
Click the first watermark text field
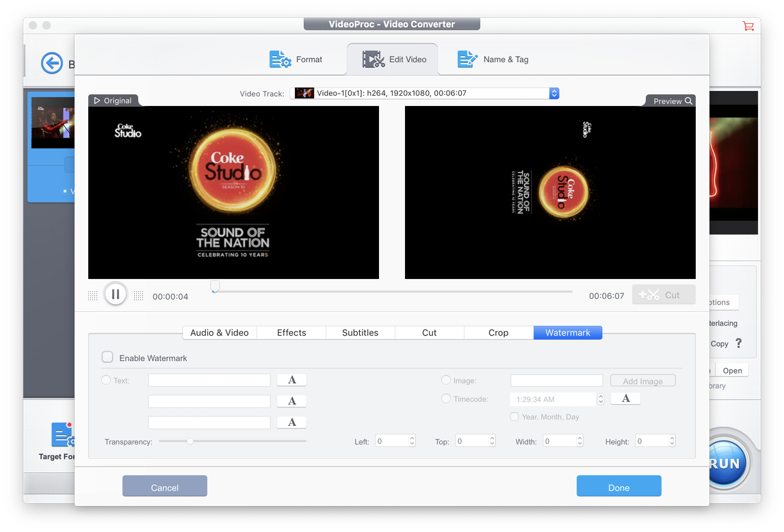point(209,380)
